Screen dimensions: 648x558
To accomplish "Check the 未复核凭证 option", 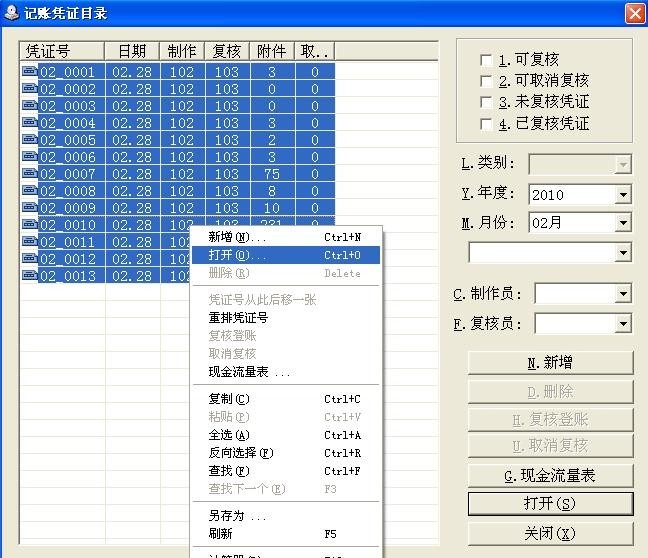I will tap(487, 102).
